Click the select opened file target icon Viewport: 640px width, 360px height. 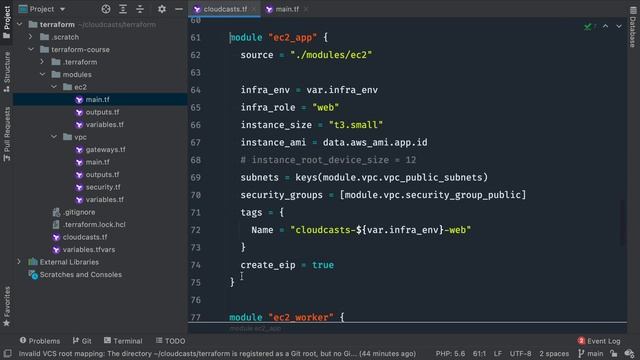[106, 9]
